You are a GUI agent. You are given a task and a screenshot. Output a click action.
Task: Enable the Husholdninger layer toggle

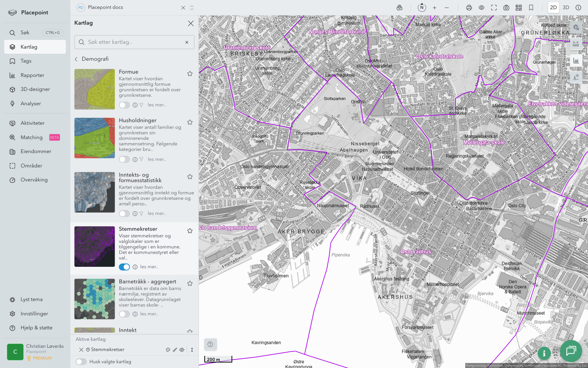tap(124, 159)
